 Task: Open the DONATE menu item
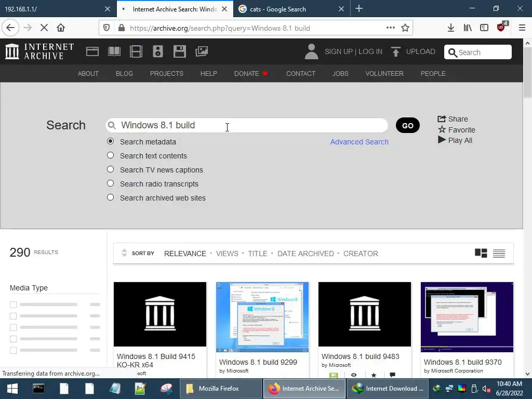point(251,74)
